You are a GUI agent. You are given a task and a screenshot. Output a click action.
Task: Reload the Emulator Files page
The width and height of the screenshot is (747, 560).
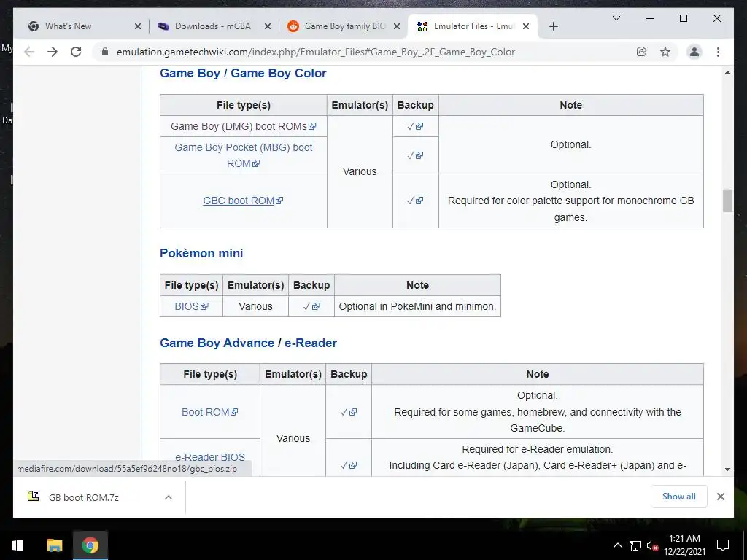[76, 52]
